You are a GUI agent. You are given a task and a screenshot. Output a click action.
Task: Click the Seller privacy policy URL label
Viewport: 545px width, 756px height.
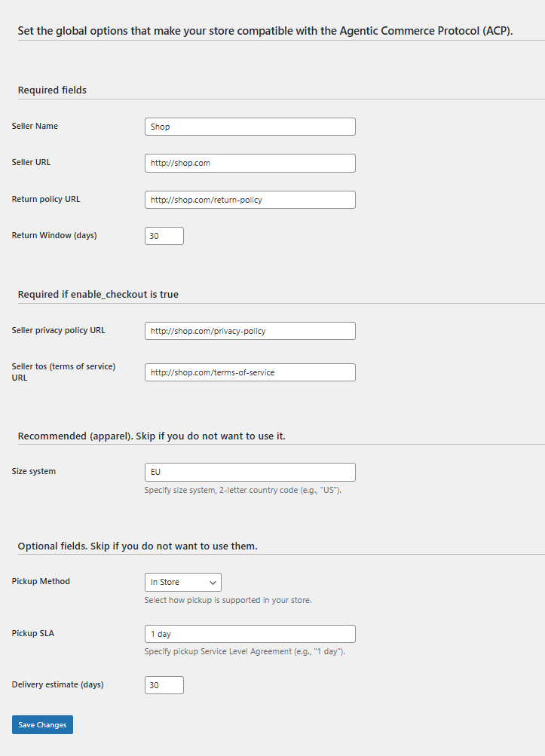point(59,330)
